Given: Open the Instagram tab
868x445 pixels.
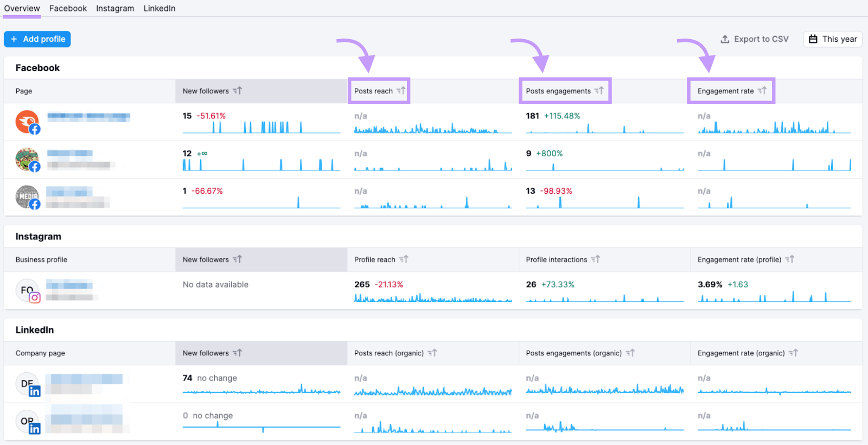Looking at the screenshot, I should 115,8.
